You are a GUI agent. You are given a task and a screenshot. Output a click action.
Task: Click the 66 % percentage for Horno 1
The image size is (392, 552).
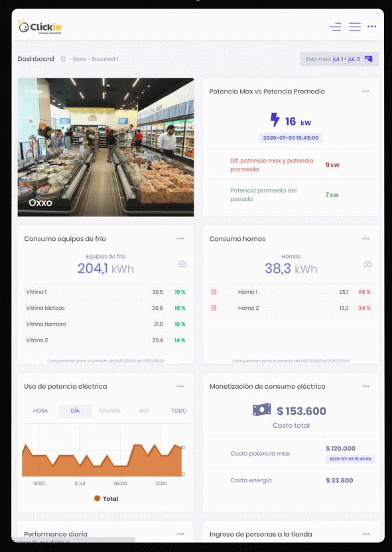[x=365, y=292]
